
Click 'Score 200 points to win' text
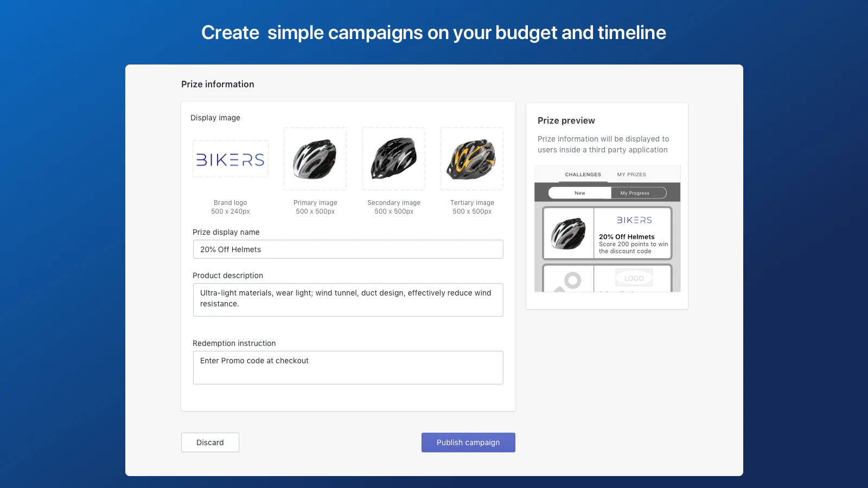(634, 244)
